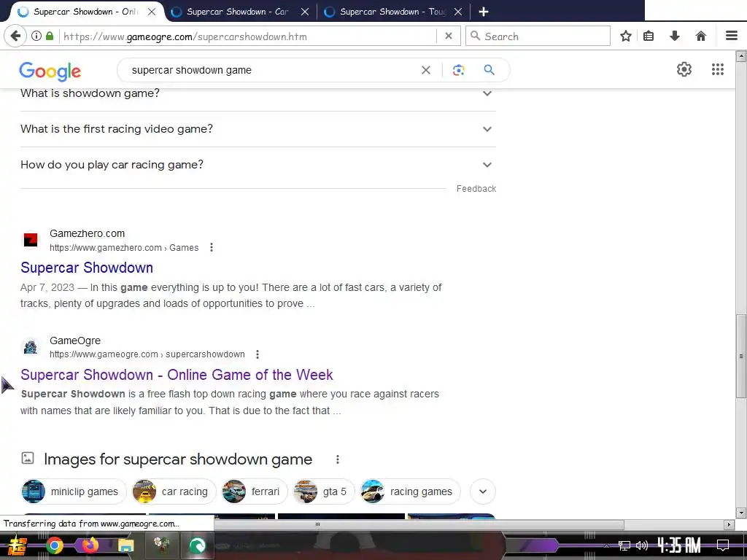The height and width of the screenshot is (560, 747).
Task: Submit search with blue magnifier icon
Action: (489, 70)
